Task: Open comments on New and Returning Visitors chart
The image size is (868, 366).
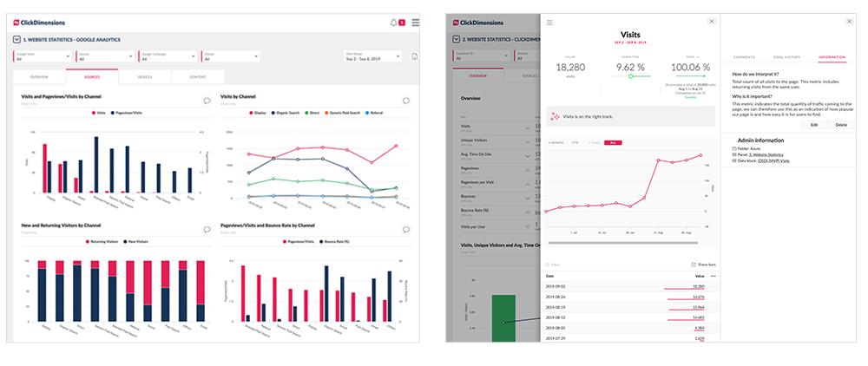Action: point(207,230)
